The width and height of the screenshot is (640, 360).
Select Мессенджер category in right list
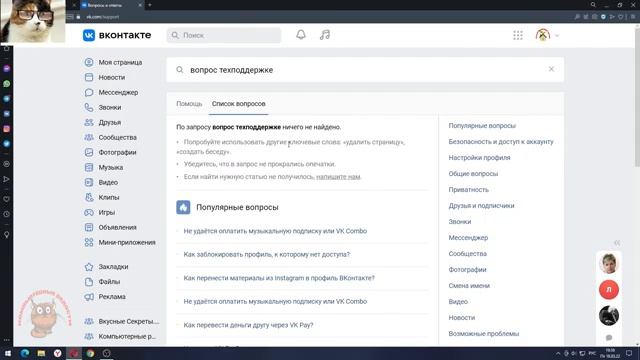click(x=468, y=238)
